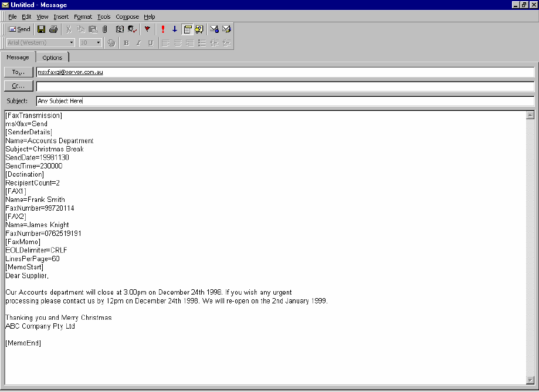
Task: Save the message with floppy disk icon
Action: coord(41,29)
